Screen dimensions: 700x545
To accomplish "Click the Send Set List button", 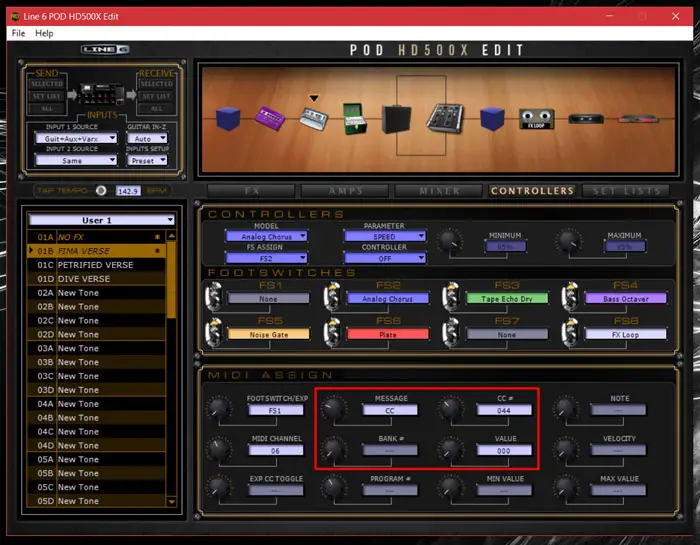I will (47, 96).
